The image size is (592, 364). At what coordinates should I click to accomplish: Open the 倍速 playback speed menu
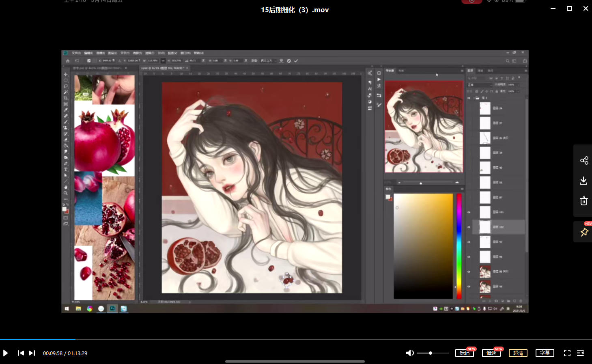pyautogui.click(x=491, y=353)
